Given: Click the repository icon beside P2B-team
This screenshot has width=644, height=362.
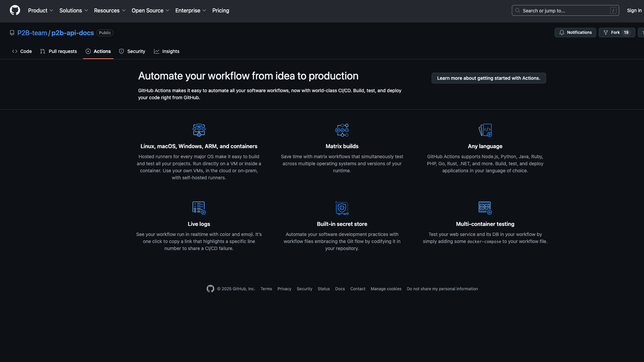Looking at the screenshot, I should click(x=12, y=33).
